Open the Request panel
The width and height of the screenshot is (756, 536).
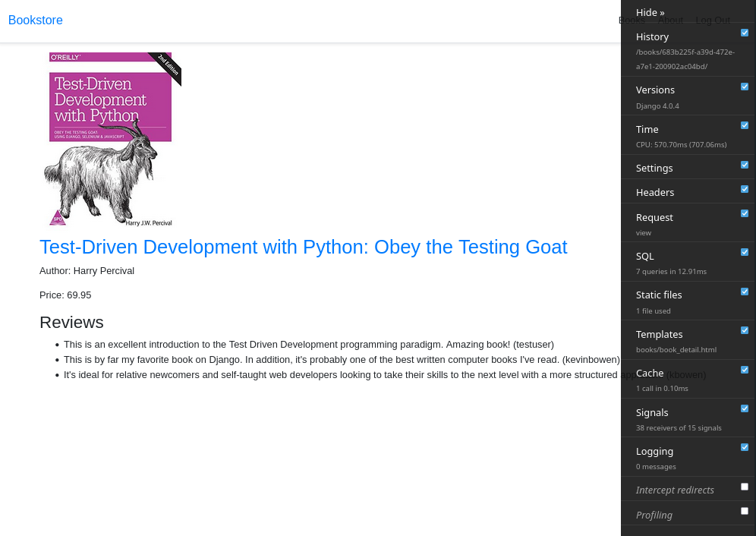tap(654, 217)
